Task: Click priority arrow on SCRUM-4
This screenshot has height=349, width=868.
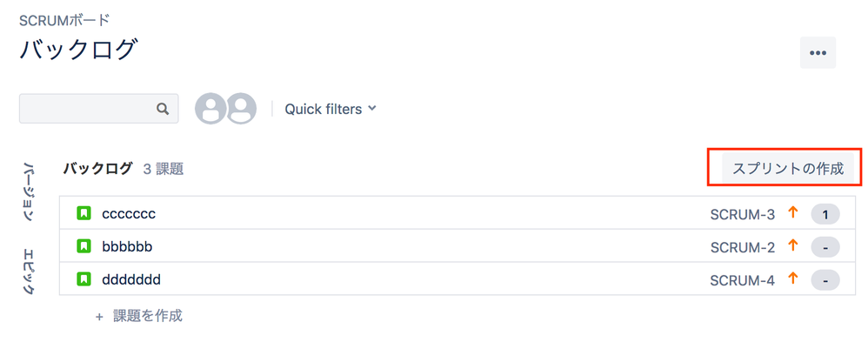Action: [x=792, y=279]
